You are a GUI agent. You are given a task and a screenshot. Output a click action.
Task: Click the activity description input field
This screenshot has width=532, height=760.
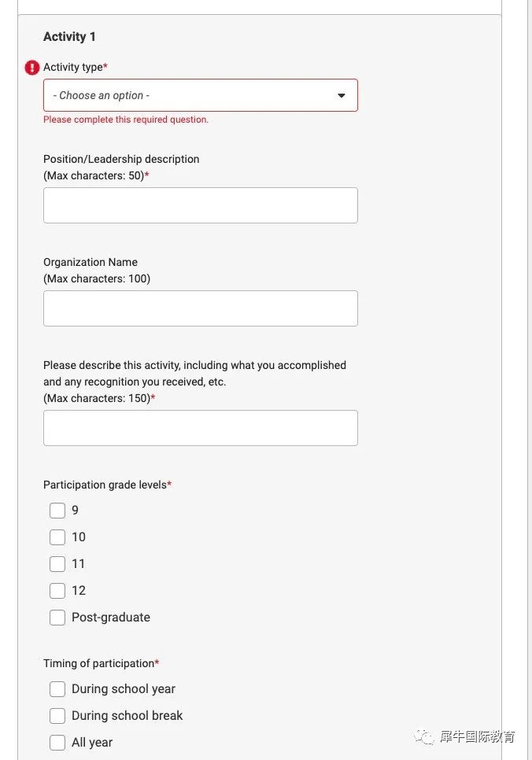click(201, 428)
